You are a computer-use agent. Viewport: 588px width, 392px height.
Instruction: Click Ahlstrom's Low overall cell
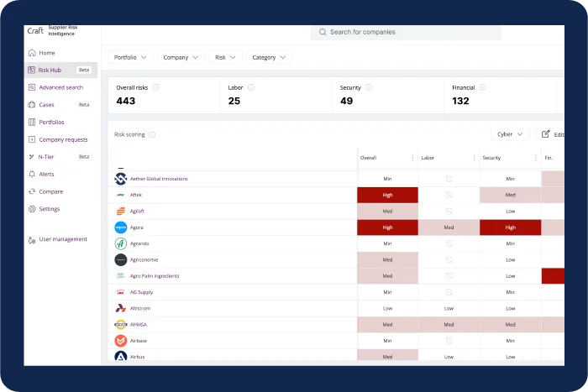(388, 308)
